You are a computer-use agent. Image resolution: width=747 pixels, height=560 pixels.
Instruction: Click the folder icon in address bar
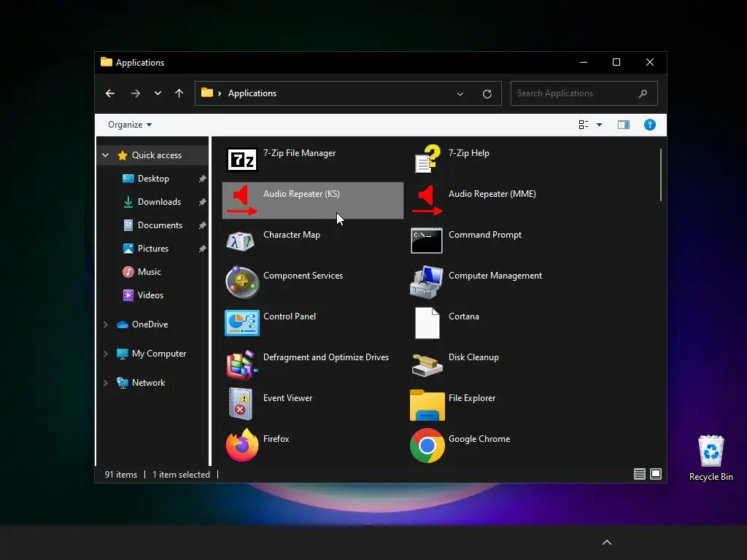206,93
